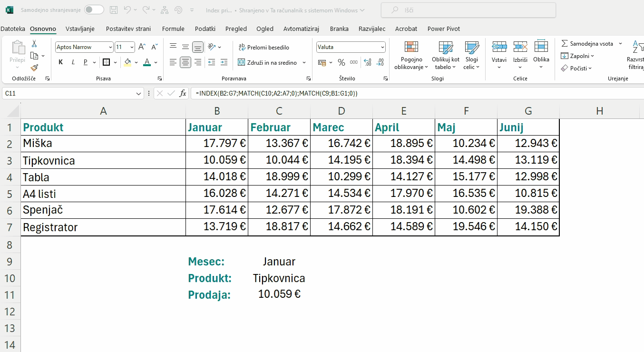
Task: Apply the yellow fill color swatch
Action: [x=127, y=62]
